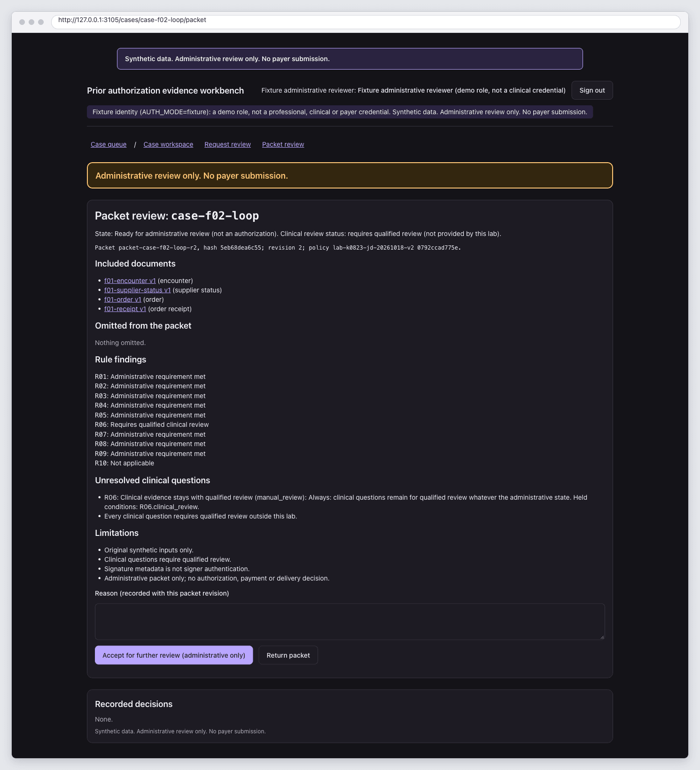
Task: Accept for further review (administrative only)
Action: coord(174,655)
